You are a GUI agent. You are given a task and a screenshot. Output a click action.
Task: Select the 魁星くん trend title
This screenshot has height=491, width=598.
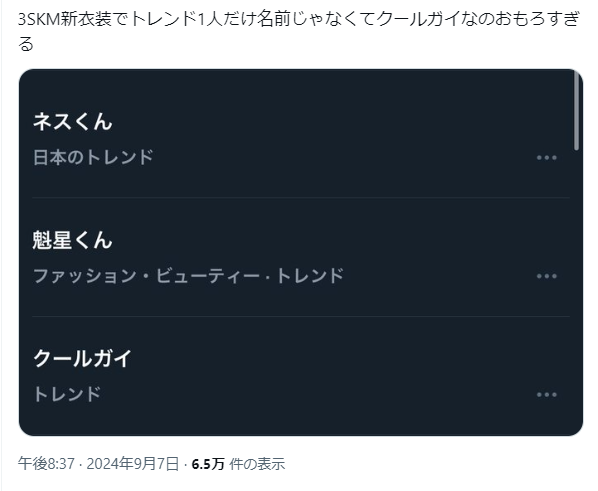(72, 240)
